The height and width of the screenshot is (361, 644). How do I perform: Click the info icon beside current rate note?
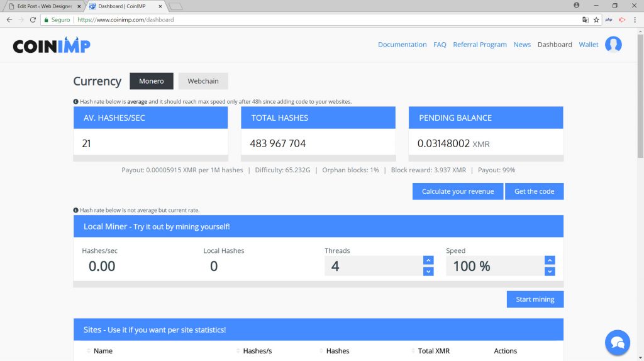click(75, 210)
